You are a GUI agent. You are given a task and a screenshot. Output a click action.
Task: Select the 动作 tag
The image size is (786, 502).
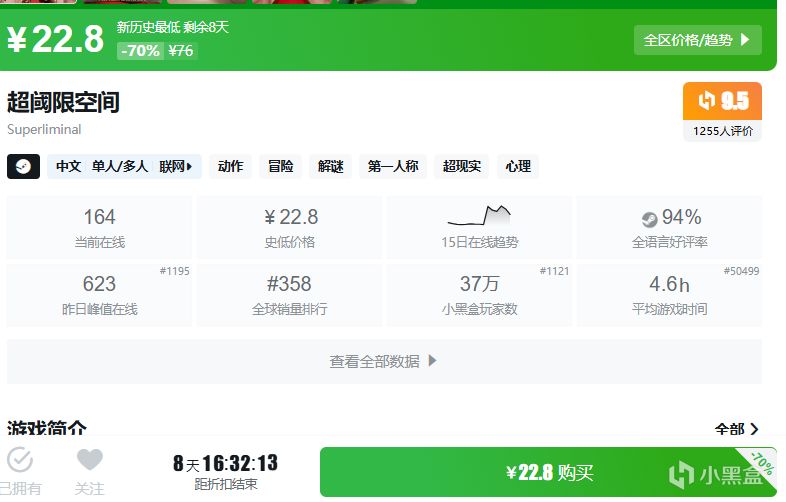231,166
